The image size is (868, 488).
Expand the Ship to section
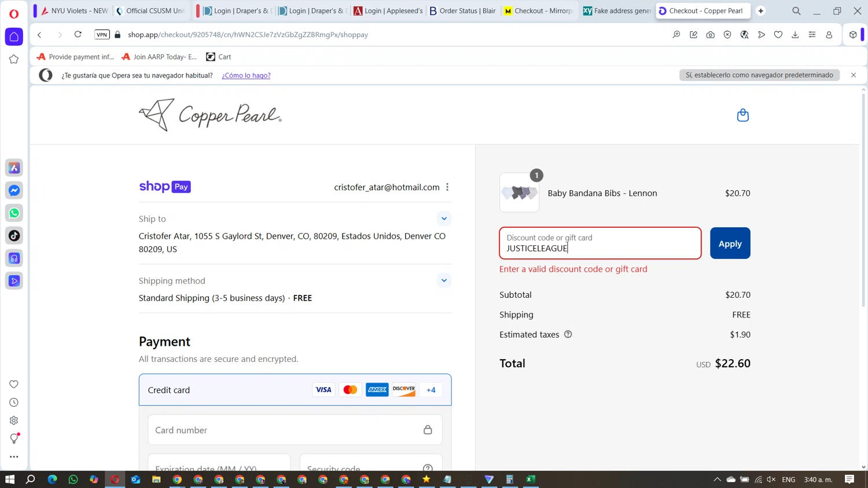tap(444, 219)
